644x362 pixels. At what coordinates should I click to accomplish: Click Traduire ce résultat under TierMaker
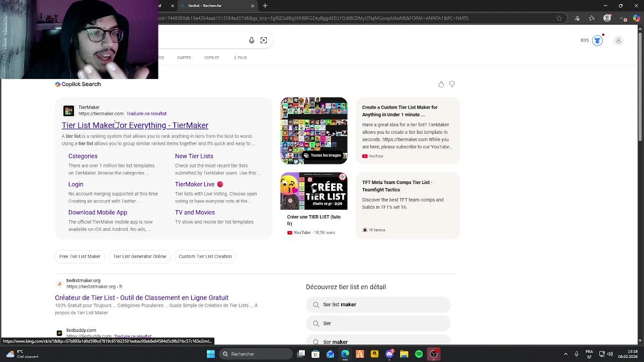pyautogui.click(x=146, y=114)
